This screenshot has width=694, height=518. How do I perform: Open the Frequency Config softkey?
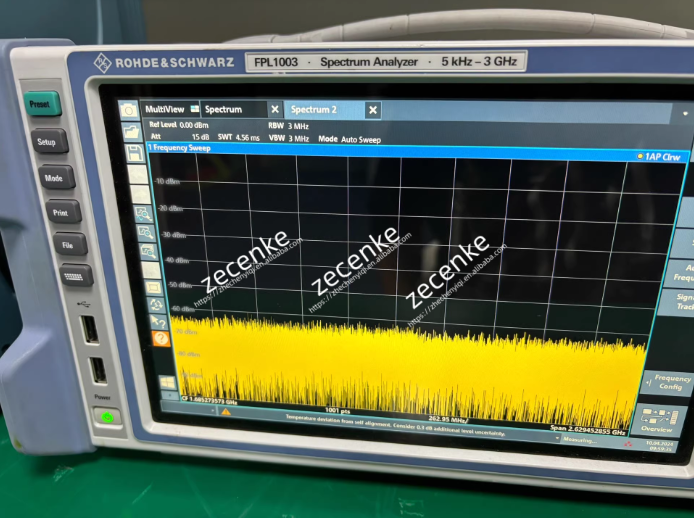click(x=667, y=383)
